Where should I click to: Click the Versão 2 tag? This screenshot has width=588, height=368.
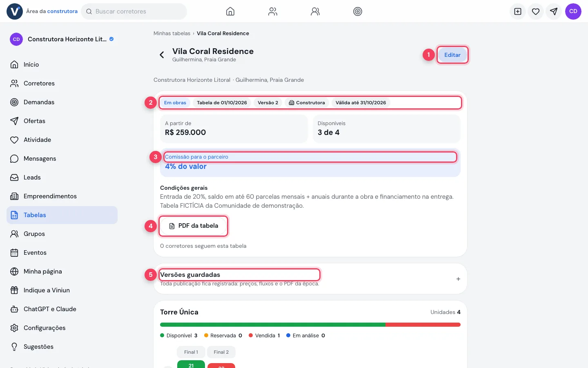268,103
